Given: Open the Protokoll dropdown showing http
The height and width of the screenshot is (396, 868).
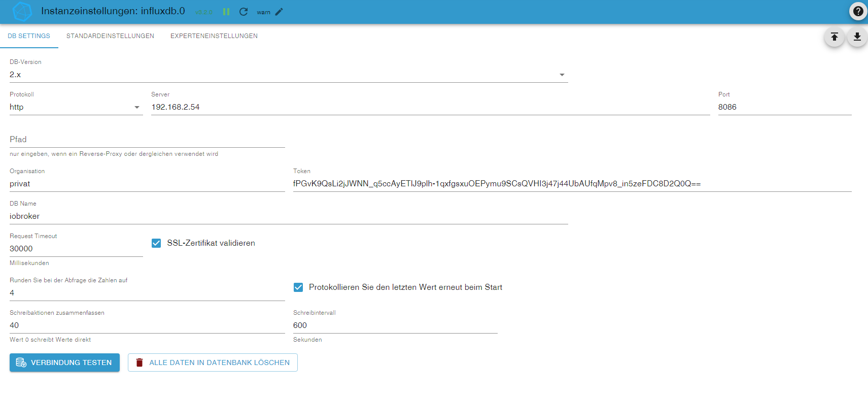Looking at the screenshot, I should click(x=76, y=107).
